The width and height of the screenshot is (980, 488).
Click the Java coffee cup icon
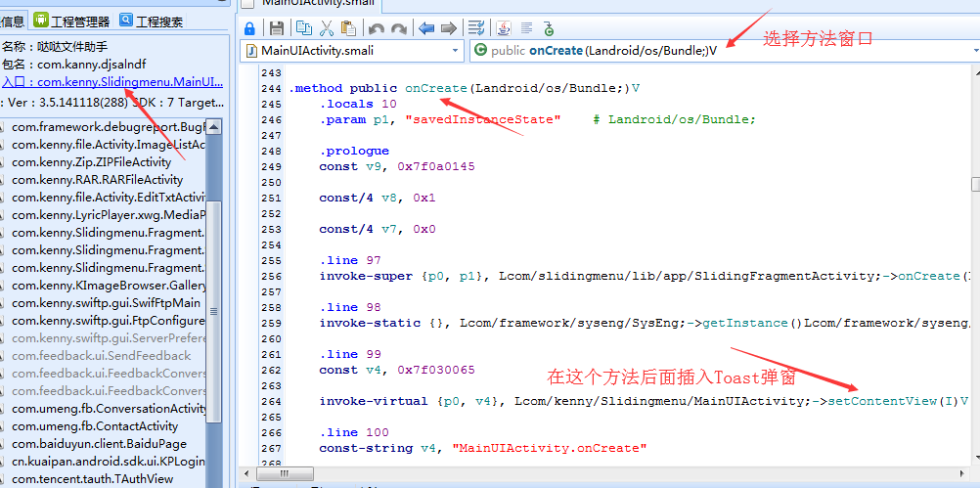504,27
